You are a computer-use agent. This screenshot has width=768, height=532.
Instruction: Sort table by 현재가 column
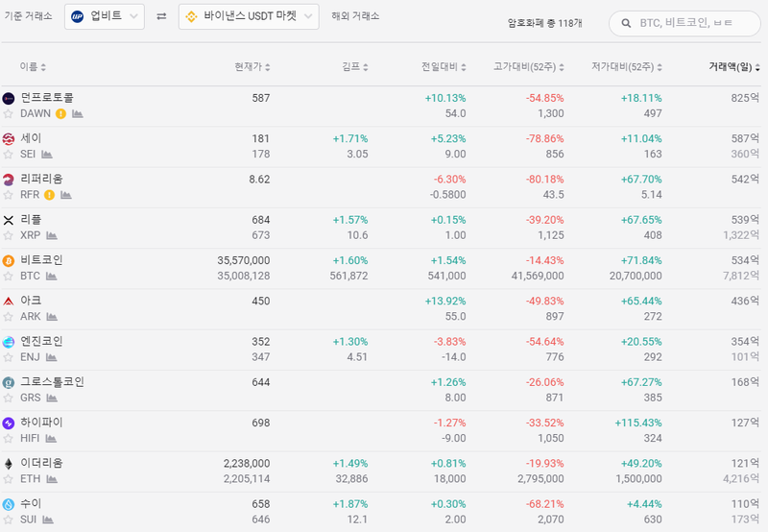pos(252,66)
